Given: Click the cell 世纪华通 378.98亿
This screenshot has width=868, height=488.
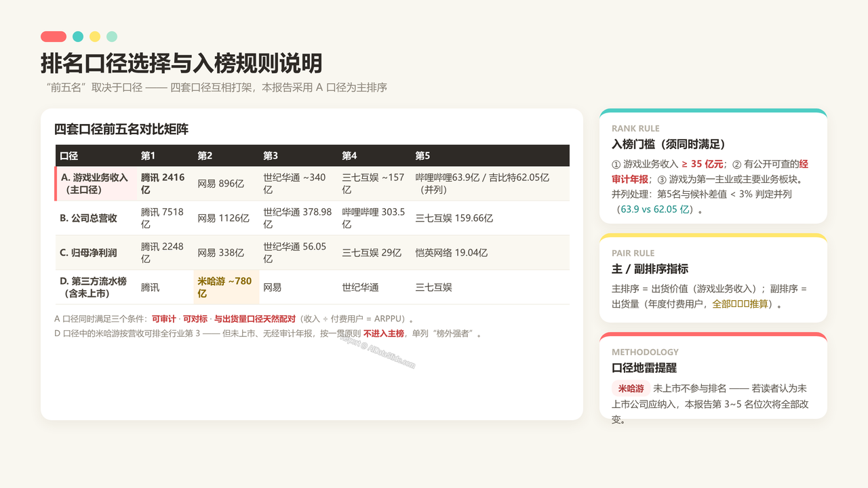Looking at the screenshot, I should [x=298, y=218].
